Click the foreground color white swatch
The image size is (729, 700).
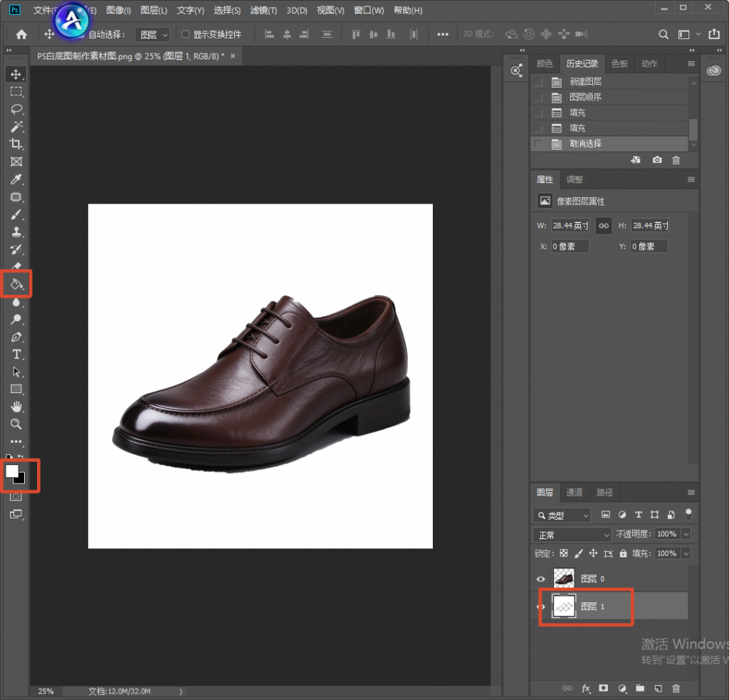coord(11,471)
